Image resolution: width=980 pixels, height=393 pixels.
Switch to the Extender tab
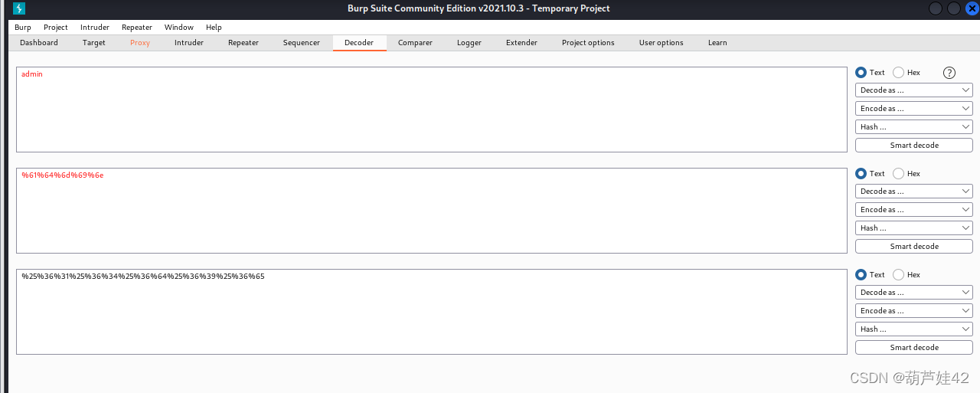point(521,43)
